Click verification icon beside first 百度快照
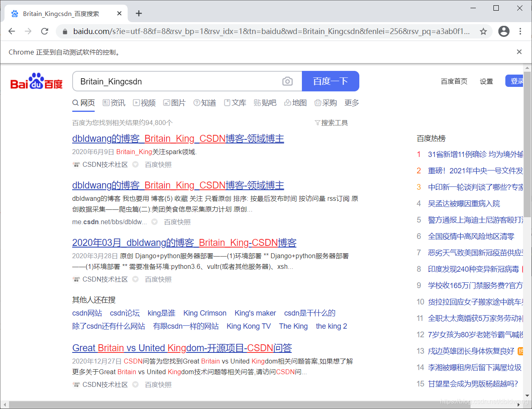The image size is (532, 409). click(135, 164)
